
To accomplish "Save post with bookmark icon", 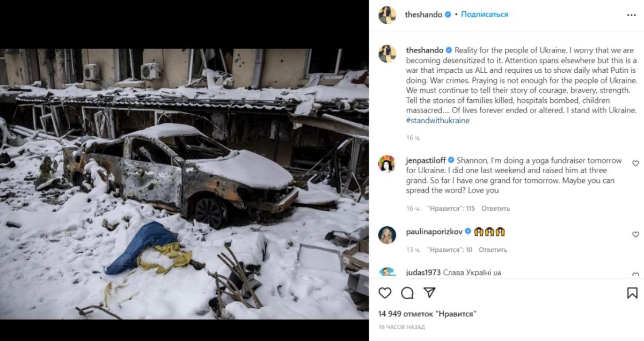I will pos(632,293).
